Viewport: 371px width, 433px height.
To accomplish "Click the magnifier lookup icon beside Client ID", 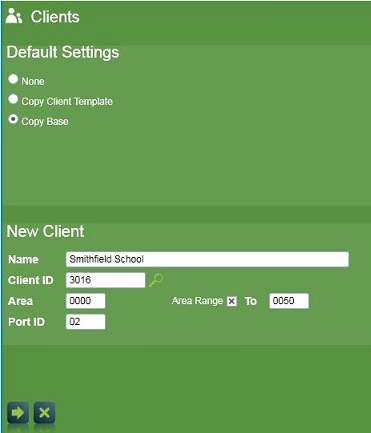I will [156, 280].
